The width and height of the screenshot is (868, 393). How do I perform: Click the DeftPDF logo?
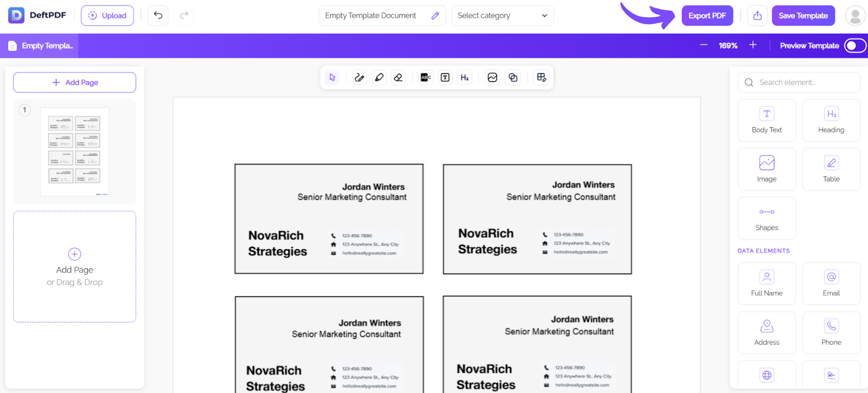(37, 15)
